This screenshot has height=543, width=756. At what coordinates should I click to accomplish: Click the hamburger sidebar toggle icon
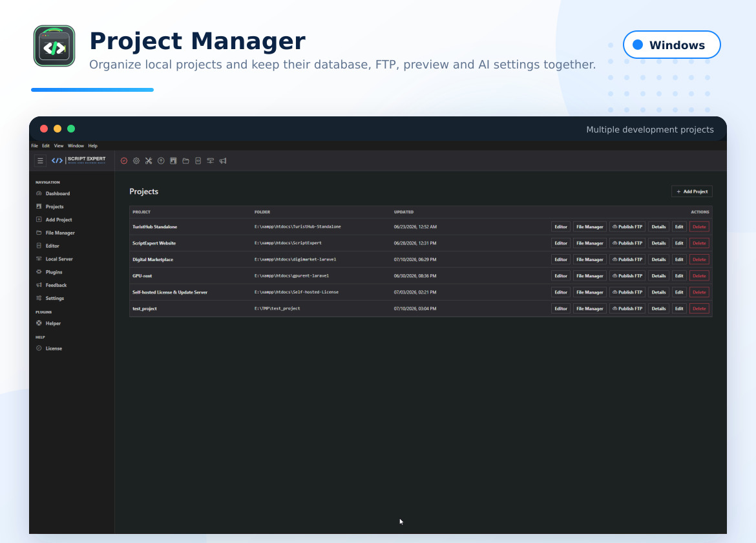point(41,160)
